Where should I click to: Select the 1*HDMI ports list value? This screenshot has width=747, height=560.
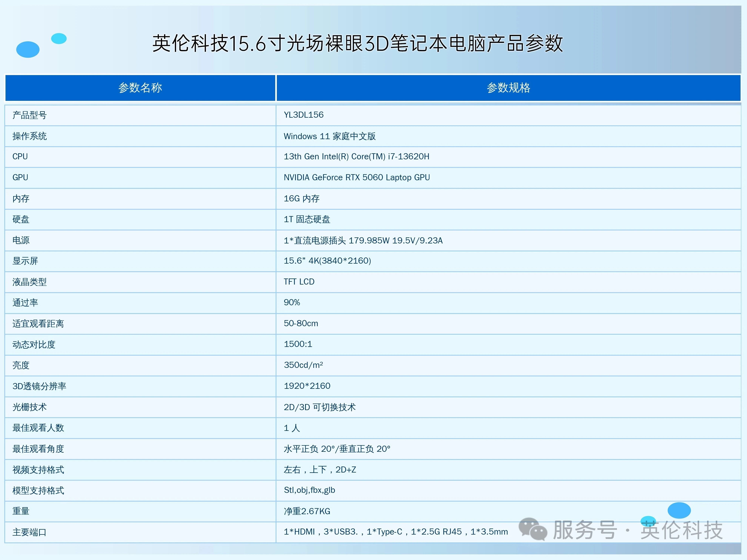[x=395, y=532]
